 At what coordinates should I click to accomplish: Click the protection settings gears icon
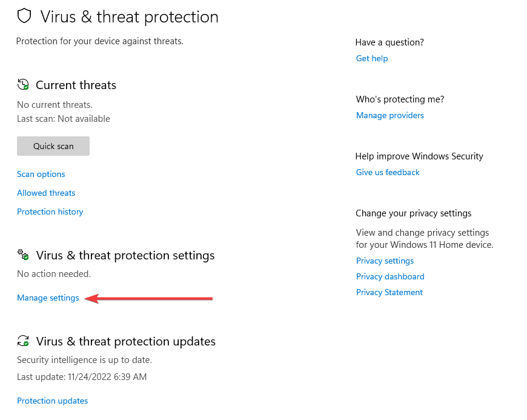23,255
